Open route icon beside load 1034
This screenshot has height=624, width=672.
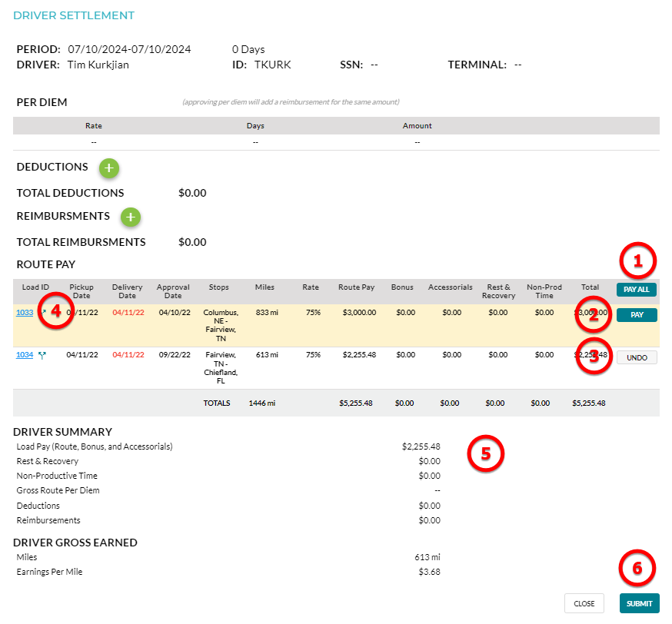tap(42, 355)
